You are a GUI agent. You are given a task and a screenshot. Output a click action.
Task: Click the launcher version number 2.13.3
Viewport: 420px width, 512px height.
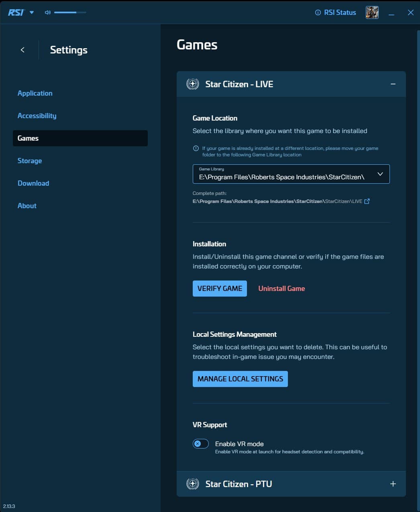[x=9, y=506]
